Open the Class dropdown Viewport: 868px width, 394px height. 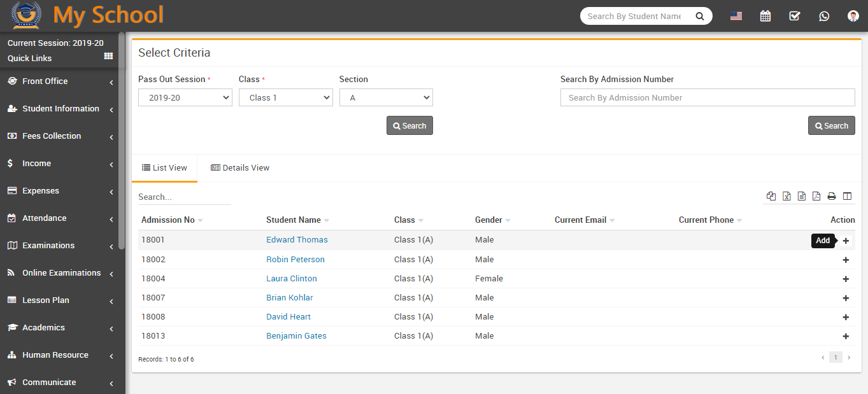[286, 97]
